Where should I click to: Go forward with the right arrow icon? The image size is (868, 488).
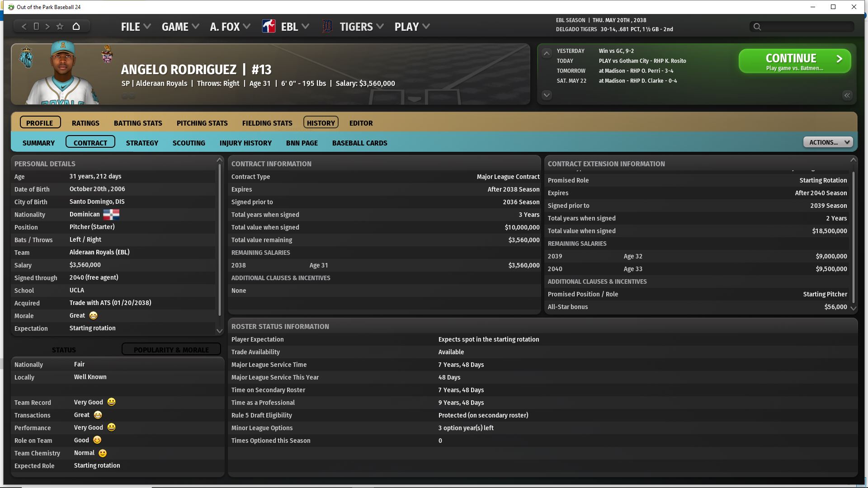[47, 26]
